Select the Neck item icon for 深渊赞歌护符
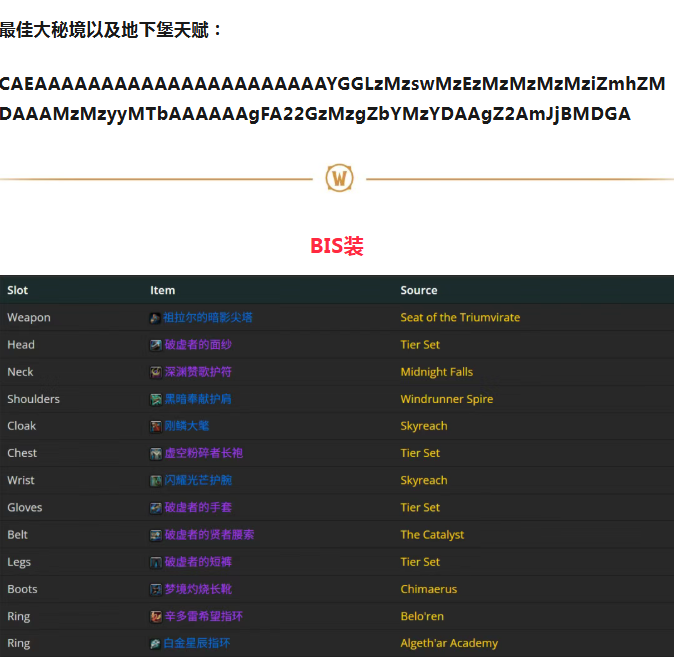Viewport: 674px width, 657px height. click(x=156, y=372)
